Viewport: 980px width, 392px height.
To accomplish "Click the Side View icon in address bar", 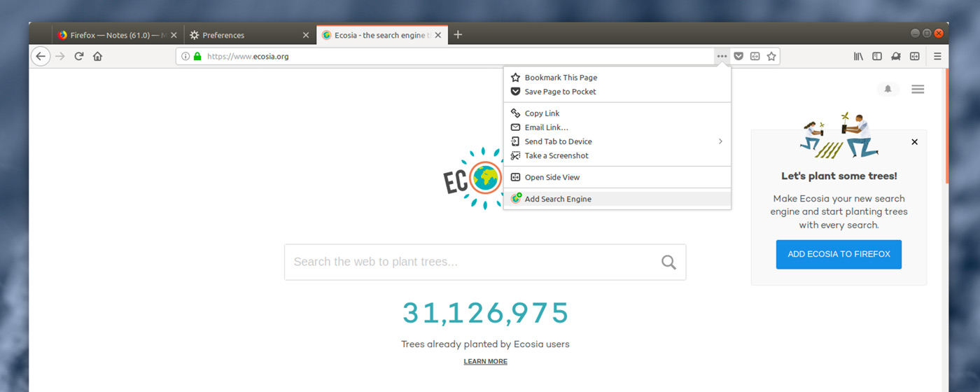I will click(755, 57).
